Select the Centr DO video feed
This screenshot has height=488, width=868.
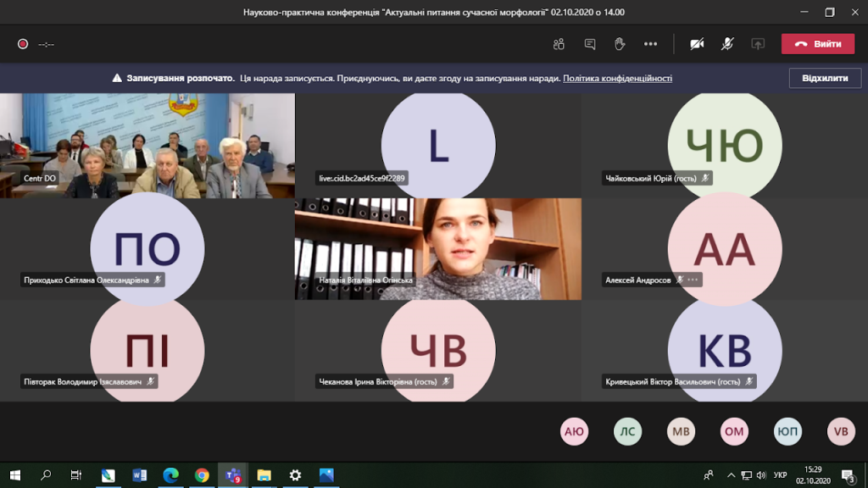point(147,145)
